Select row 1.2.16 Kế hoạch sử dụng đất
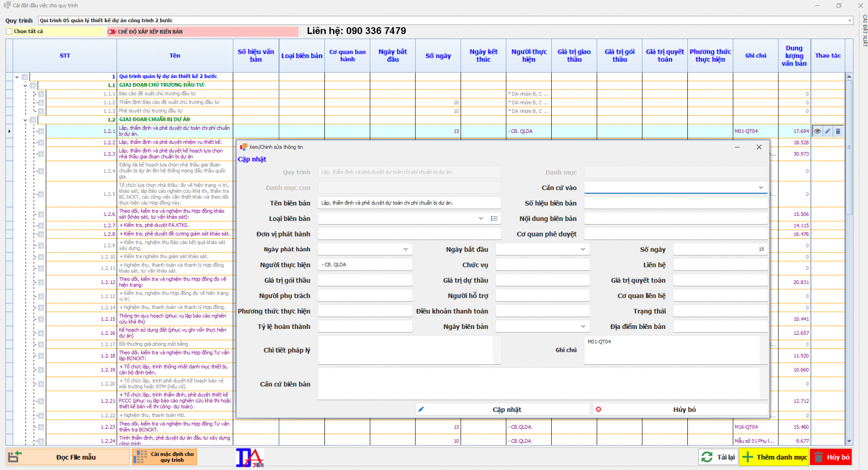The height and width of the screenshot is (470, 868). (174, 333)
